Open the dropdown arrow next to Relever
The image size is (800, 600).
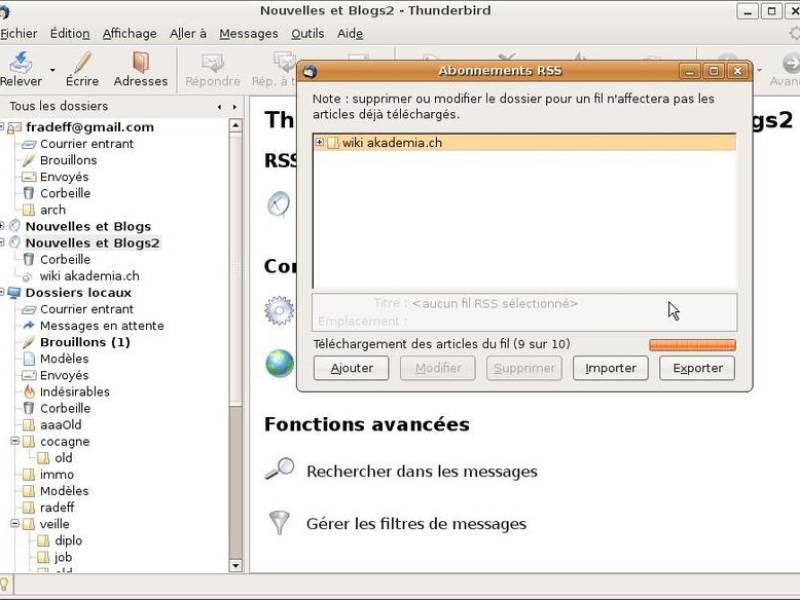[53, 70]
